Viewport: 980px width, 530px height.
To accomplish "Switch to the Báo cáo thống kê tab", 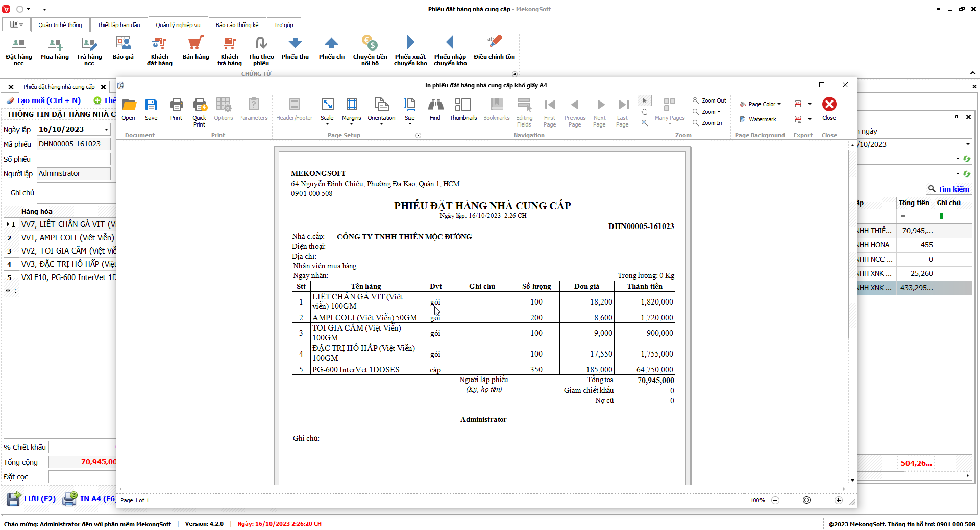I will pos(237,25).
